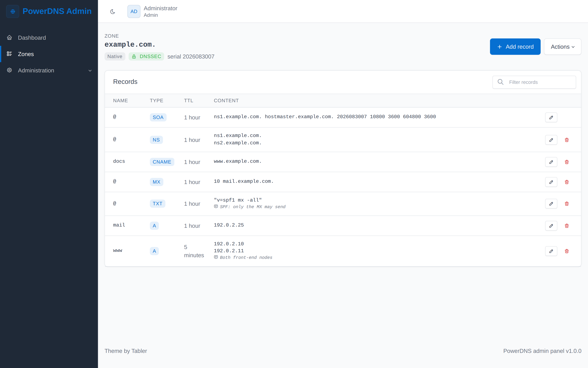Edit the NS record
Screen dimensions: 588x368
click(551, 140)
